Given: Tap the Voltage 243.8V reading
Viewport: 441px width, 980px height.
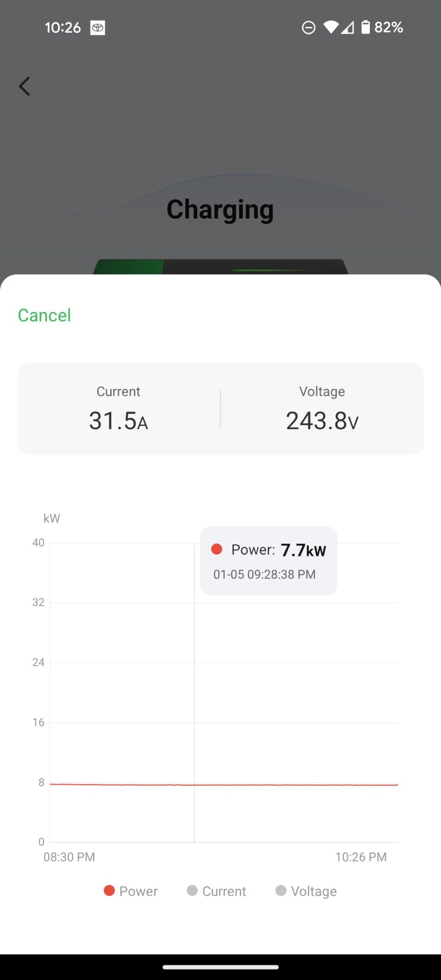Looking at the screenshot, I should pos(322,421).
